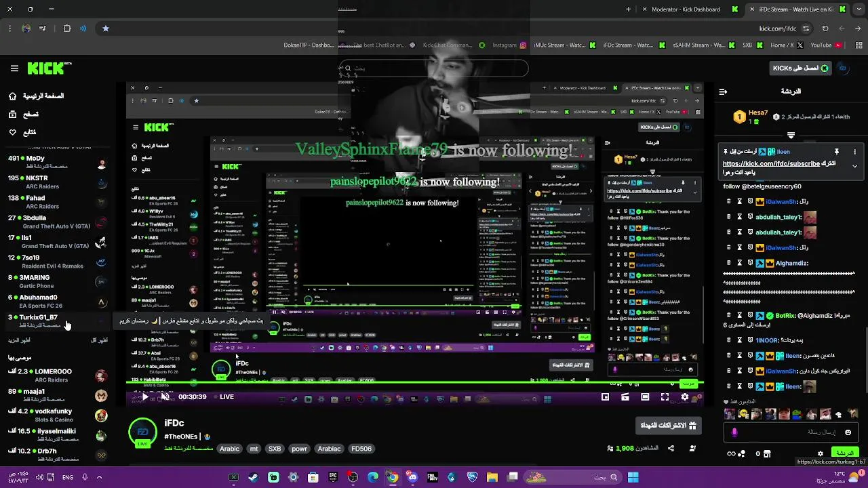Open the emoji picker in the message box
Screen dimensions: 868x488
click(848, 432)
